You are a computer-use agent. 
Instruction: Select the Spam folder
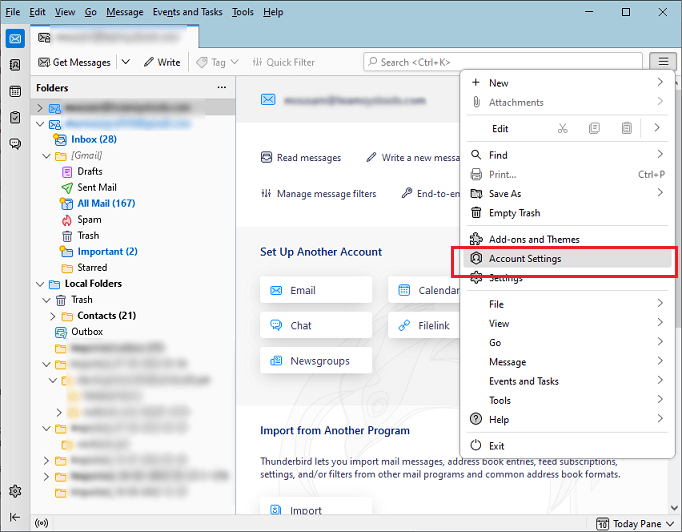[89, 220]
